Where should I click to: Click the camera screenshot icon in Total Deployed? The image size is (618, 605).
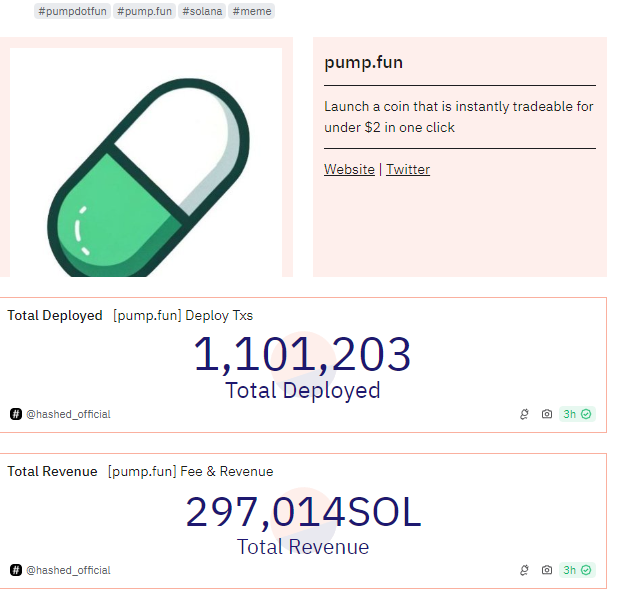[x=547, y=414]
